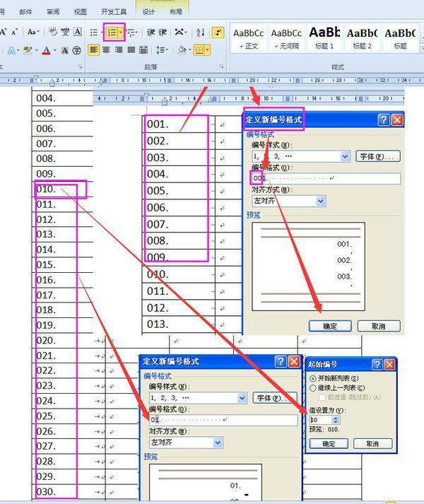
Task: Click the Asian layout icon
Action: pyautogui.click(x=179, y=32)
